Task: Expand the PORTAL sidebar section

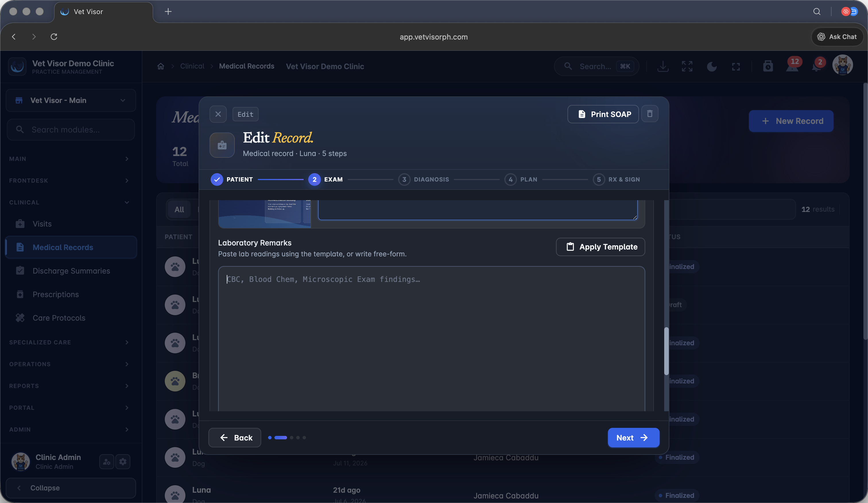Action: (69, 408)
